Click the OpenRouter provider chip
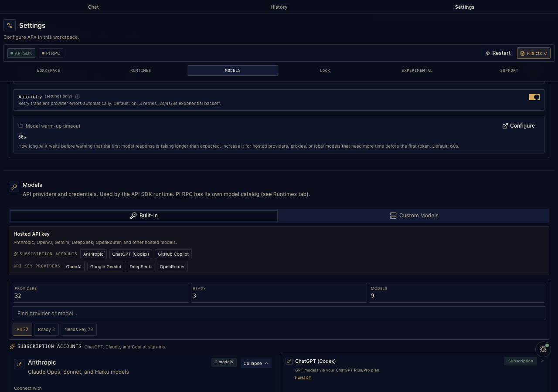This screenshot has width=558, height=392. (x=172, y=267)
